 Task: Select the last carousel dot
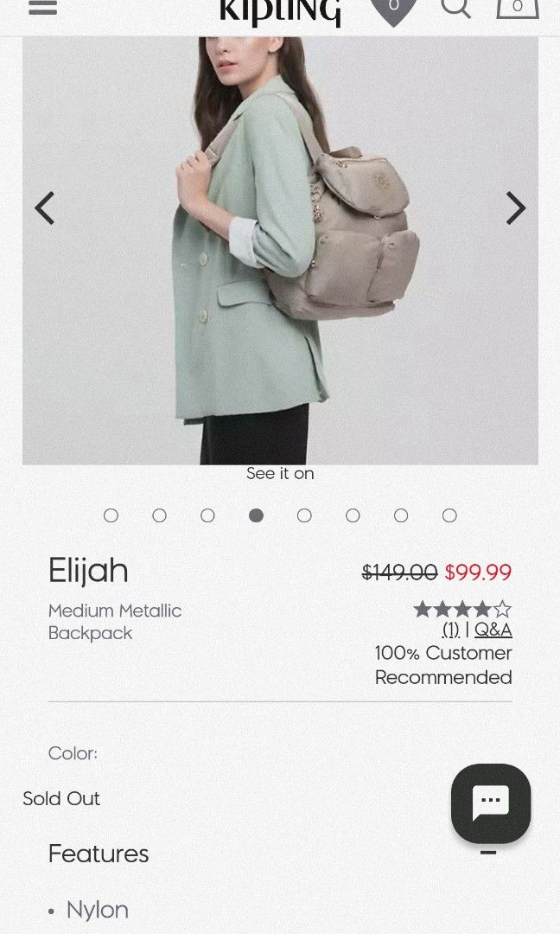[x=449, y=515]
